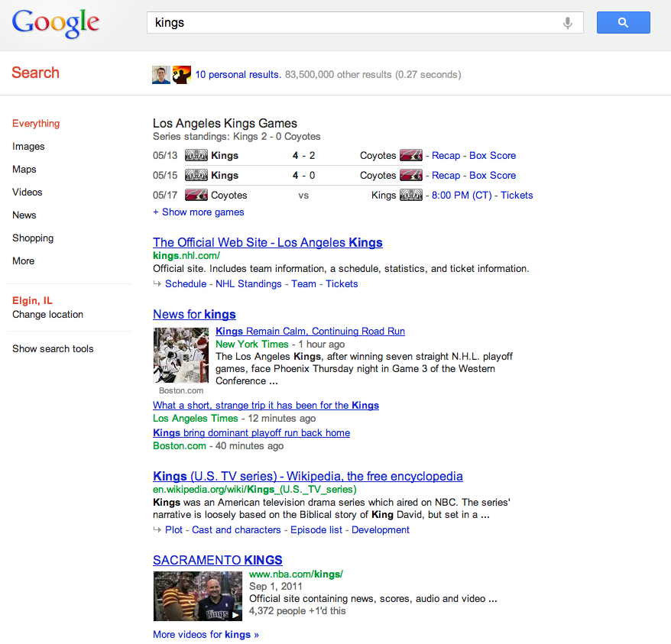
Task: Open Box Score for the 05/15 game
Action: (492, 176)
